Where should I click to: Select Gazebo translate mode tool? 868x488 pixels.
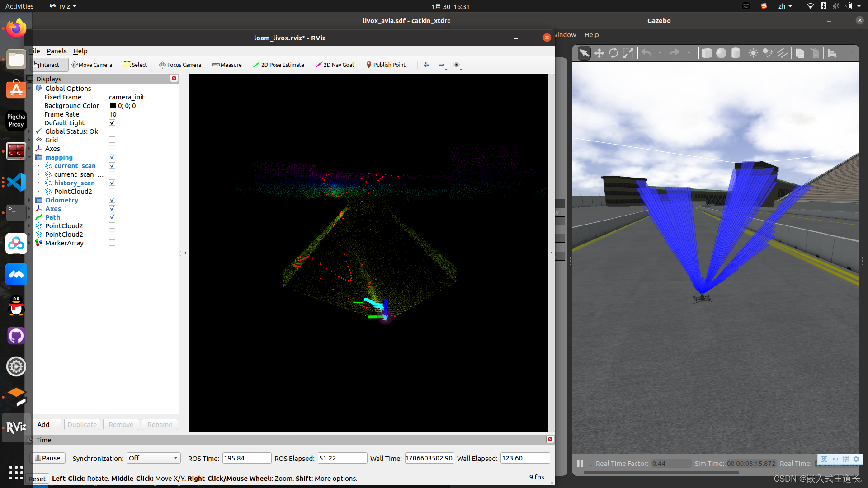click(599, 53)
